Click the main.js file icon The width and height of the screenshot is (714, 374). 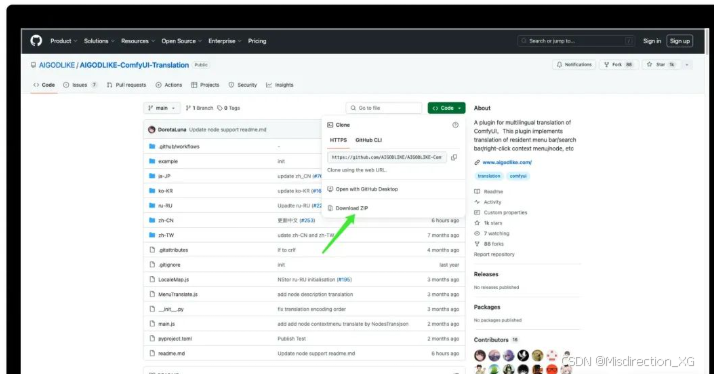click(x=152, y=323)
